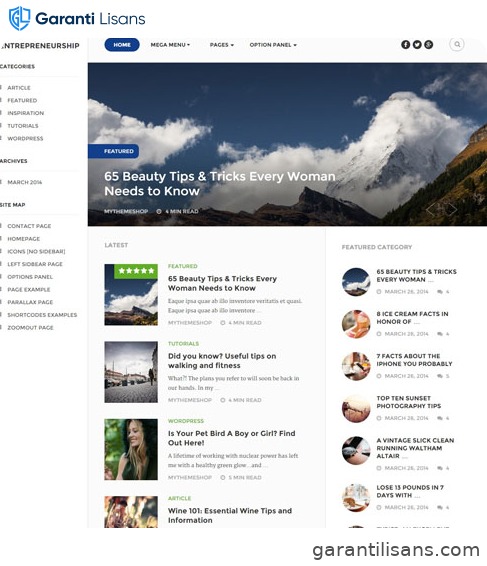Open the Pet Bird post thumbnail
Screen dimensions: 487x566
131,449
